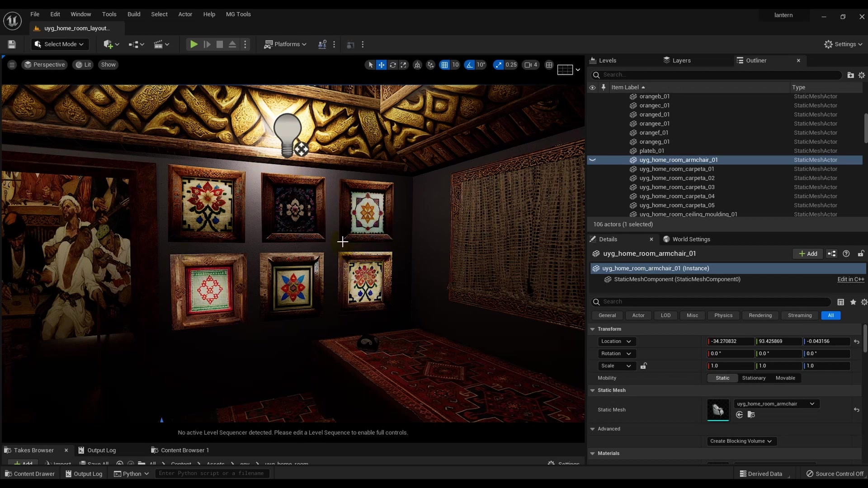Open viewport options hamburger menu
The height and width of the screenshot is (488, 868).
pyautogui.click(x=12, y=65)
